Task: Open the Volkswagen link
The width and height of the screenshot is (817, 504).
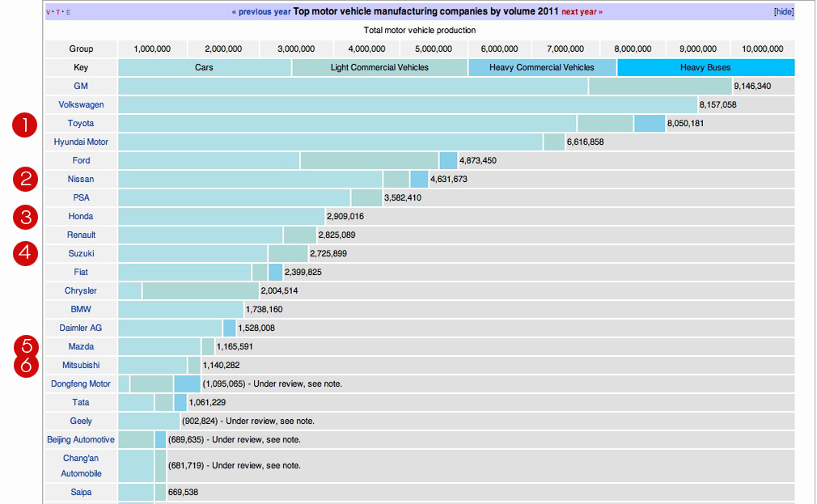Action: [81, 104]
